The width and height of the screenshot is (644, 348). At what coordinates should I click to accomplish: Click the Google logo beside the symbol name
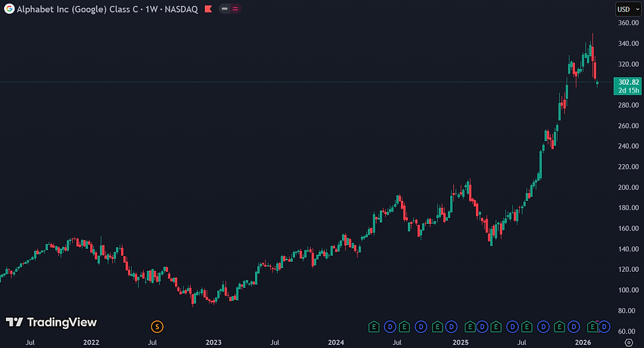click(x=9, y=9)
